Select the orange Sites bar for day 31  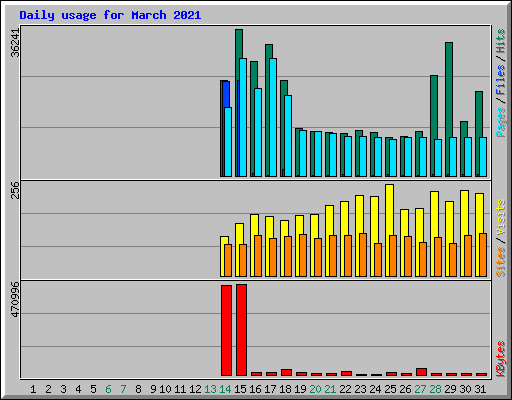click(483, 255)
